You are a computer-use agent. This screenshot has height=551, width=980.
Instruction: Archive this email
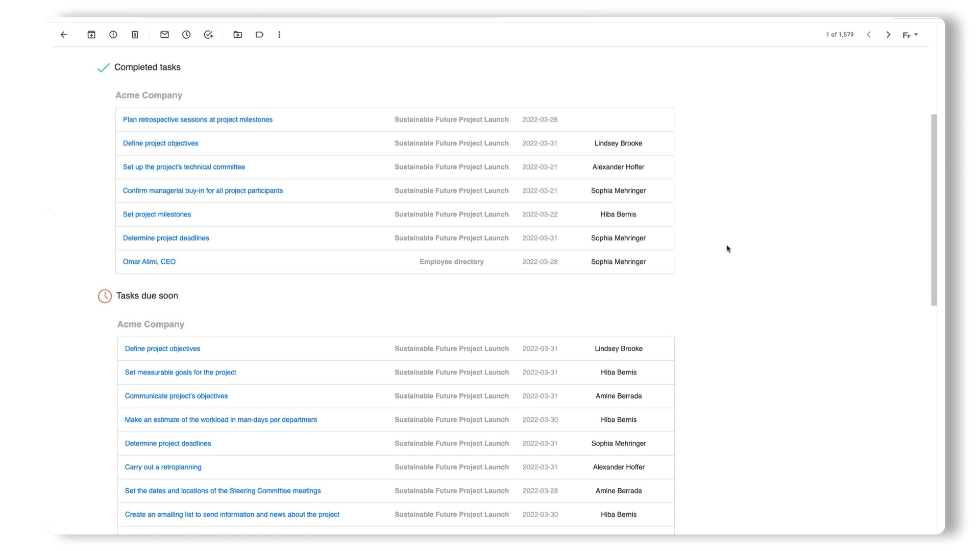91,35
